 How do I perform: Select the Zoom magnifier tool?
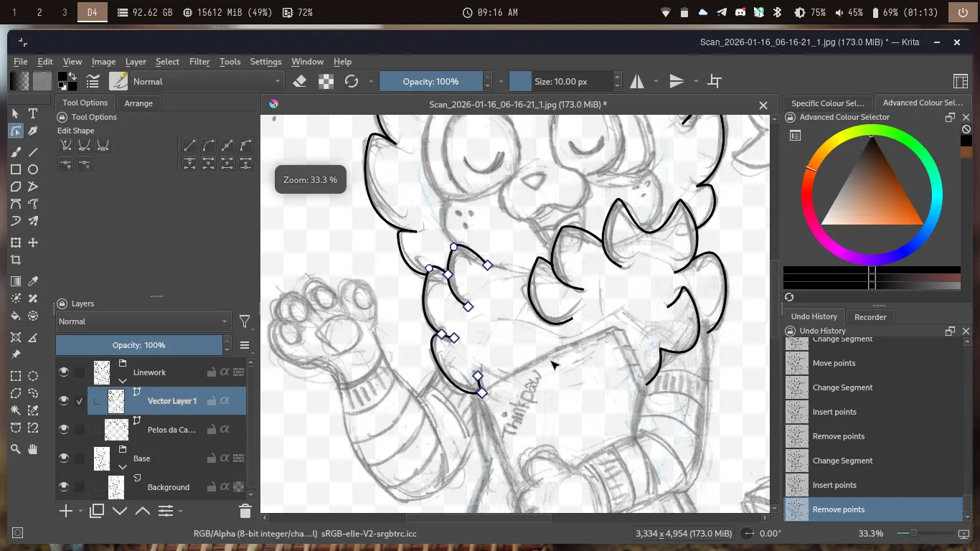tap(16, 449)
